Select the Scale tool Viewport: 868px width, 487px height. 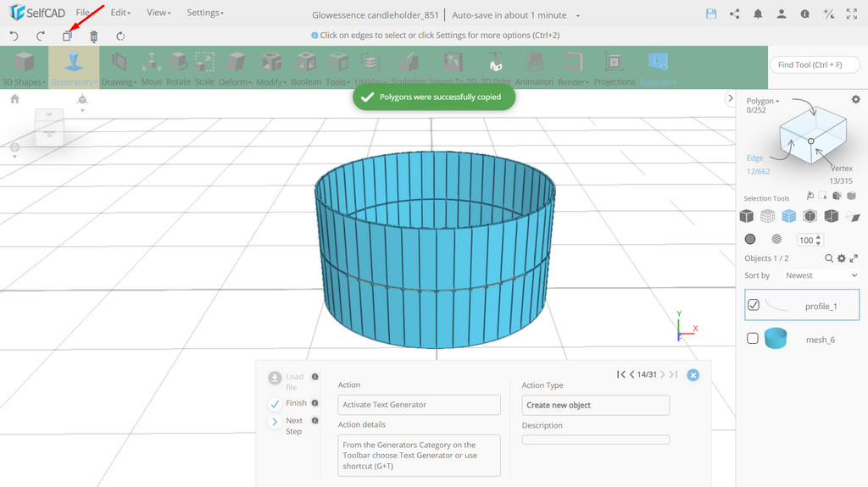pos(204,69)
